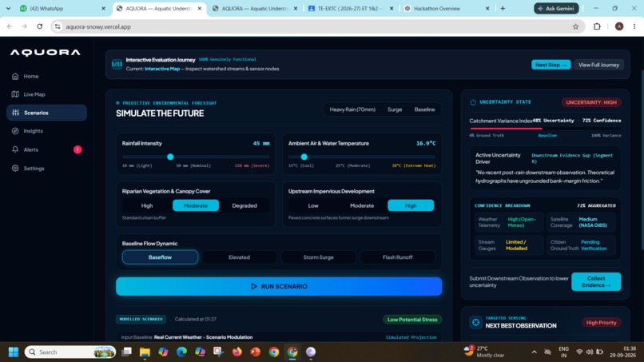The image size is (644, 362).
Task: Apply the Heavy Rain (70mm) preset
Action: click(x=352, y=109)
